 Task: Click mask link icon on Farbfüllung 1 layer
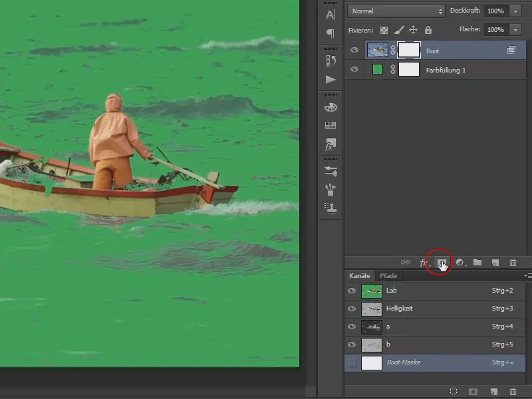point(393,70)
